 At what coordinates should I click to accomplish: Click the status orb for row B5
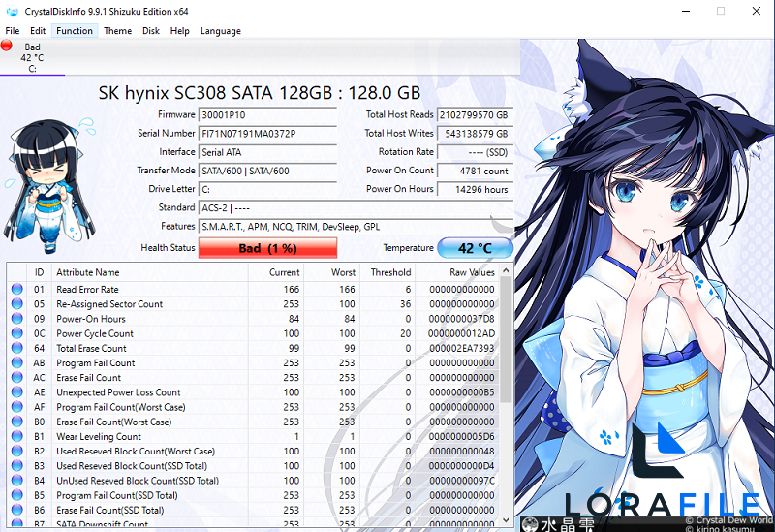17,495
